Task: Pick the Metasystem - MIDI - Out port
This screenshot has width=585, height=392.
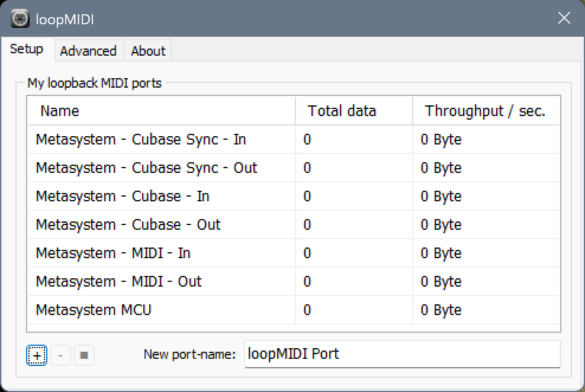Action: point(118,282)
